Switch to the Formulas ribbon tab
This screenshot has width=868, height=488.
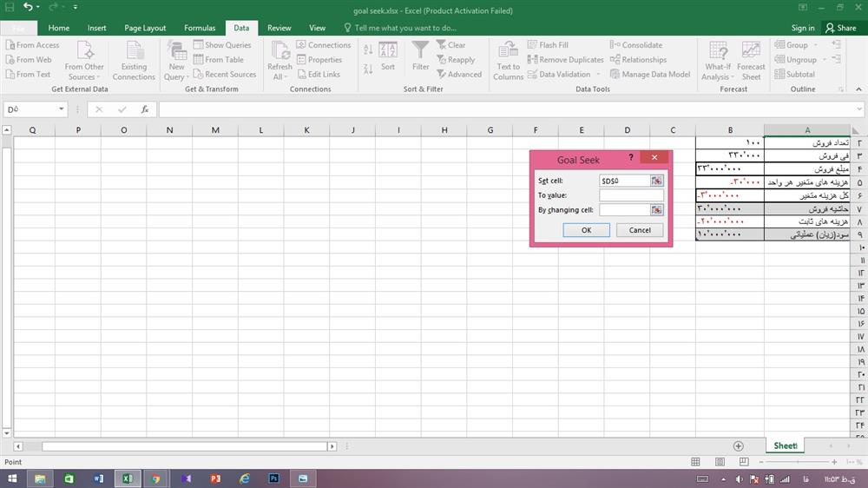tap(199, 28)
